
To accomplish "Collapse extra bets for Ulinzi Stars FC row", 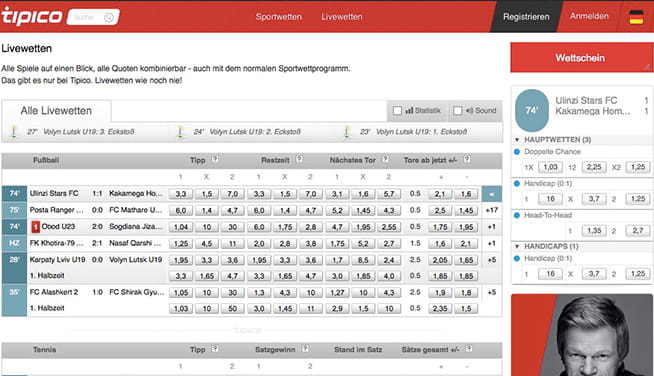I will point(492,194).
